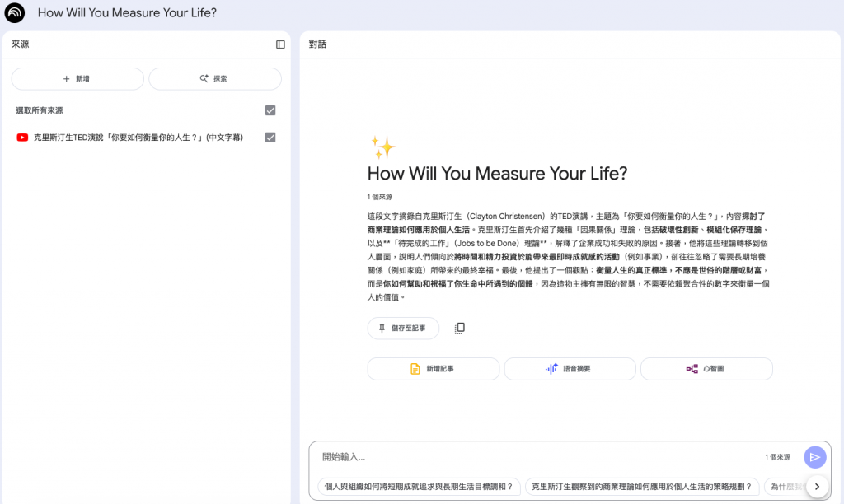This screenshot has width=844, height=504.
Task: Click the copy summary icon
Action: [459, 328]
